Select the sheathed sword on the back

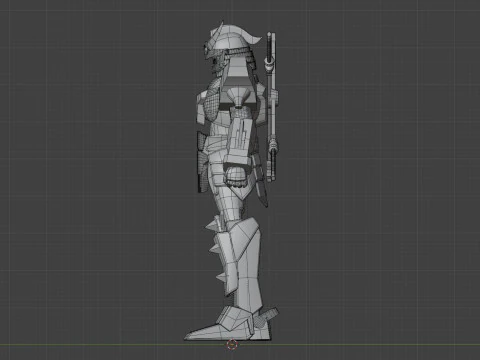(x=271, y=107)
